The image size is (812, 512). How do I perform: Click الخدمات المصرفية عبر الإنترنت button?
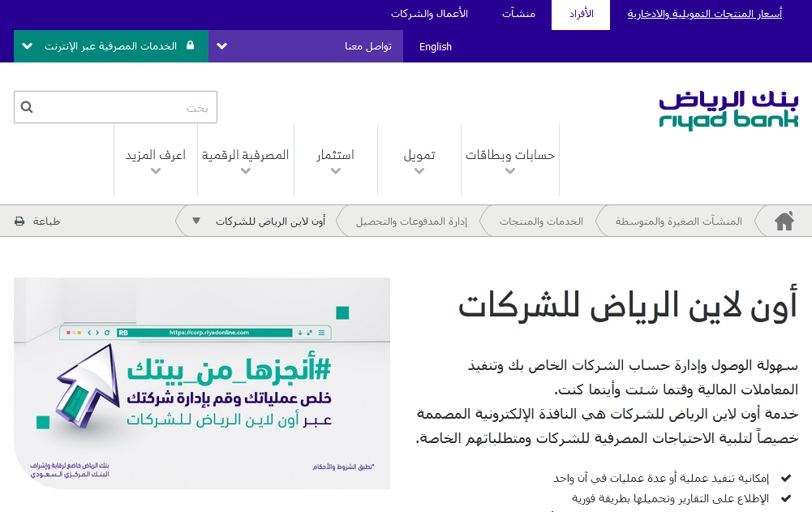tap(111, 46)
